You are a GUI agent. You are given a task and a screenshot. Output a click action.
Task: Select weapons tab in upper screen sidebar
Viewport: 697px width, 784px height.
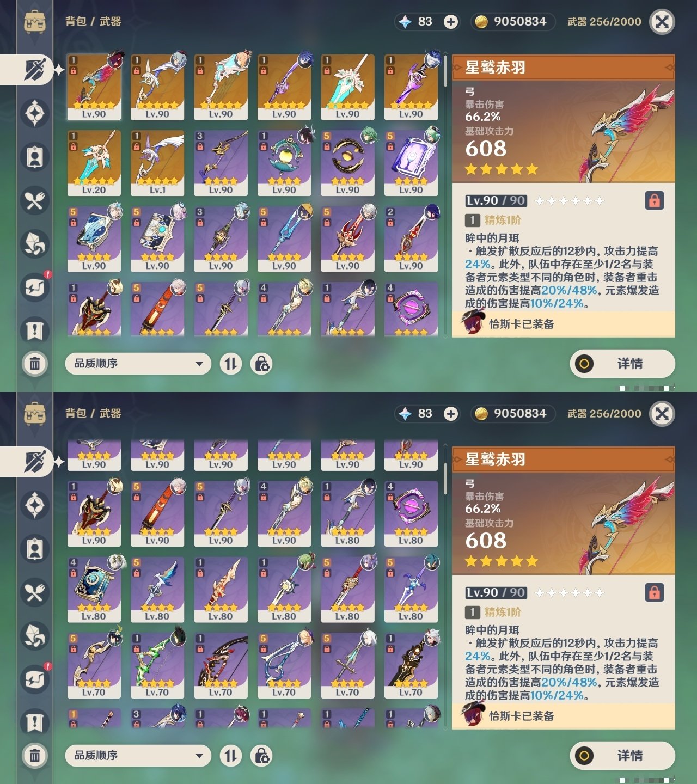pos(36,70)
